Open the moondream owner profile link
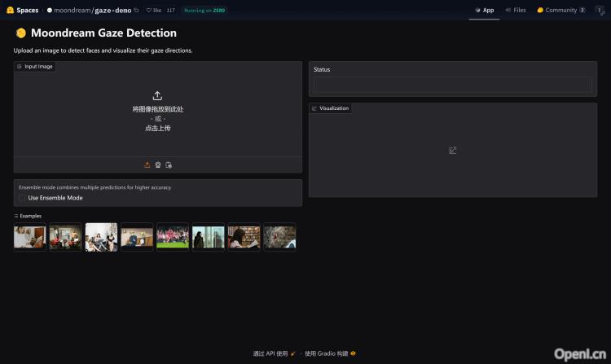This screenshot has width=611, height=364. point(72,10)
